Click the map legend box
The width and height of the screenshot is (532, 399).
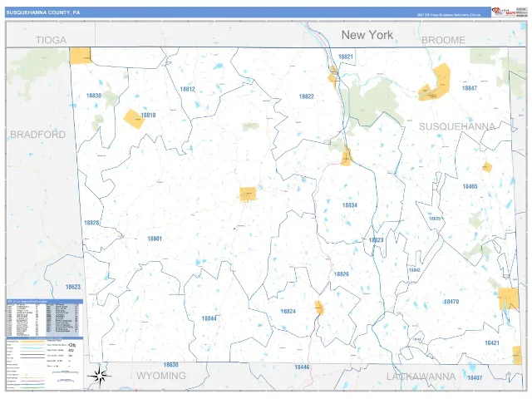pyautogui.click(x=45, y=363)
